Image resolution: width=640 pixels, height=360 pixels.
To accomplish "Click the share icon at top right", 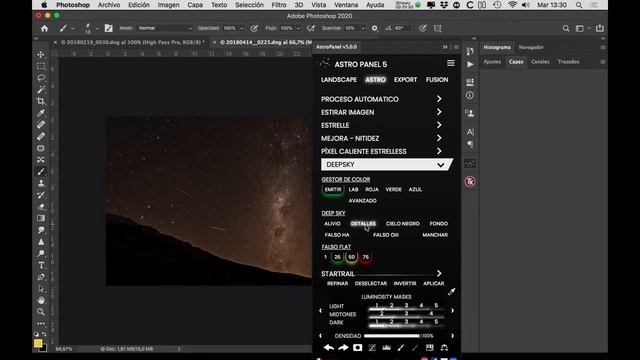I will (x=600, y=28).
